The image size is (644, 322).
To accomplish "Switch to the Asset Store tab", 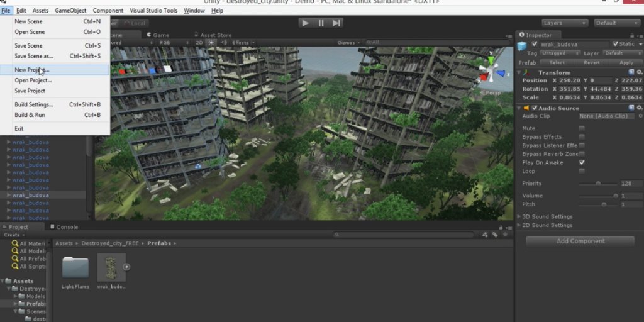I will [213, 35].
